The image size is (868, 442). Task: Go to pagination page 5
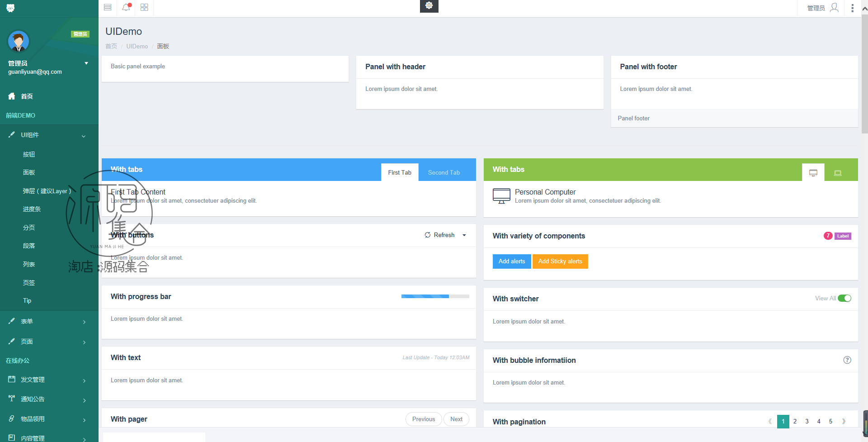(x=830, y=421)
